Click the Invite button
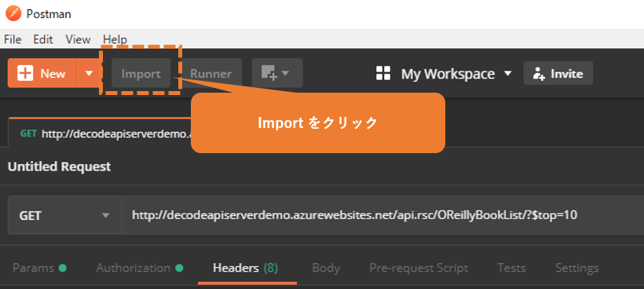The width and height of the screenshot is (644, 289). point(558,73)
